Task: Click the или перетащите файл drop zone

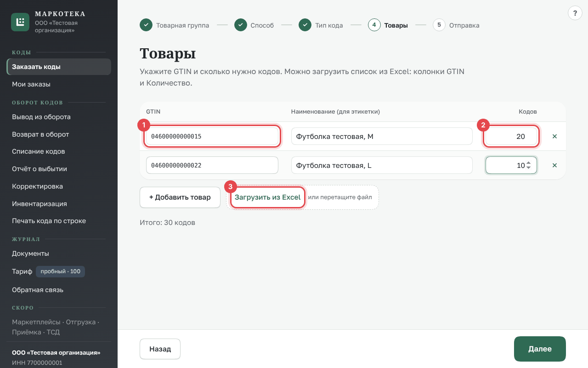Action: tap(340, 197)
